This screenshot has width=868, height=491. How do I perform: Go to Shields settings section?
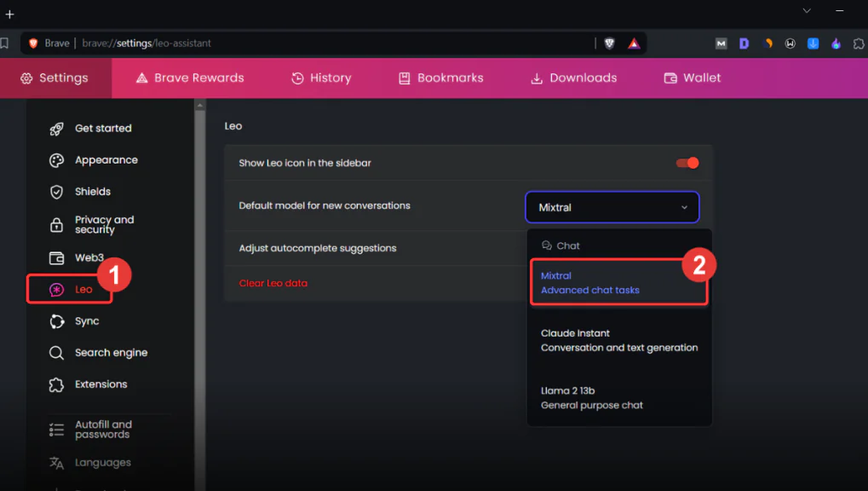(x=93, y=192)
